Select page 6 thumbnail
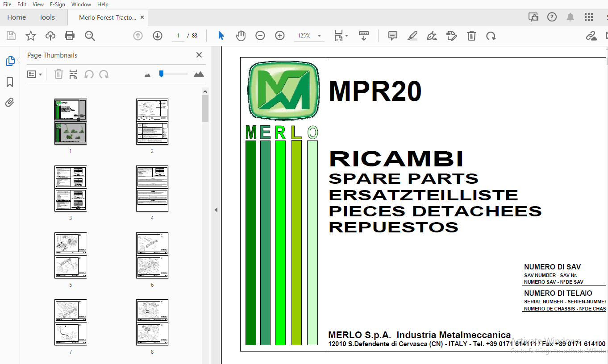Viewport: 608px width, 364px height. point(152,255)
